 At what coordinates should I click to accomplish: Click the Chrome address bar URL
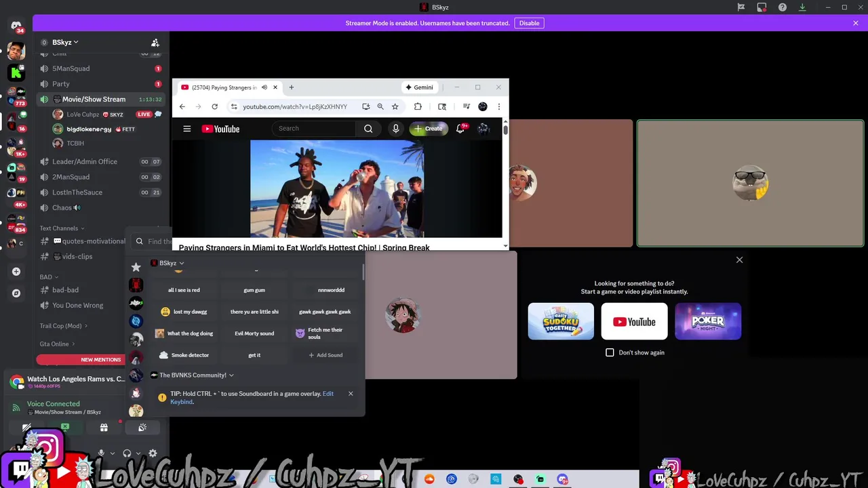click(x=295, y=106)
